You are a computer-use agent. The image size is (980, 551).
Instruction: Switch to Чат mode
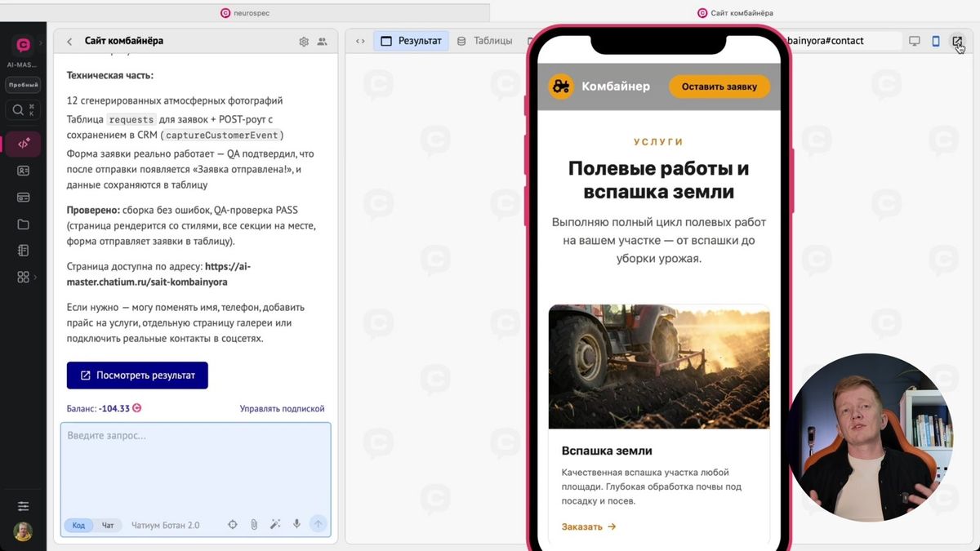(x=108, y=525)
